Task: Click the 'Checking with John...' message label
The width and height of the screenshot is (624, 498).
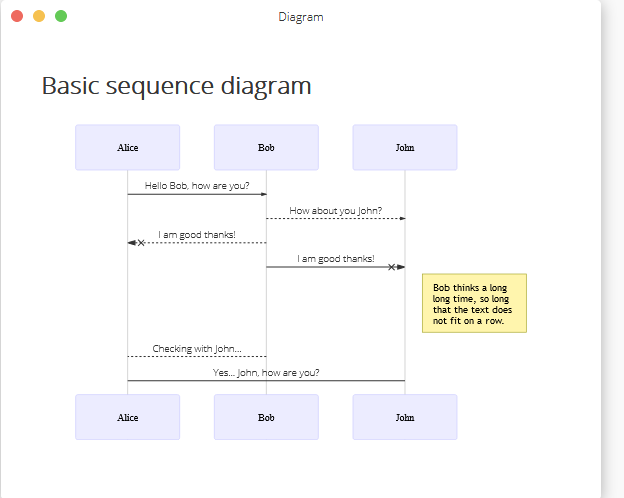Action: 197,349
